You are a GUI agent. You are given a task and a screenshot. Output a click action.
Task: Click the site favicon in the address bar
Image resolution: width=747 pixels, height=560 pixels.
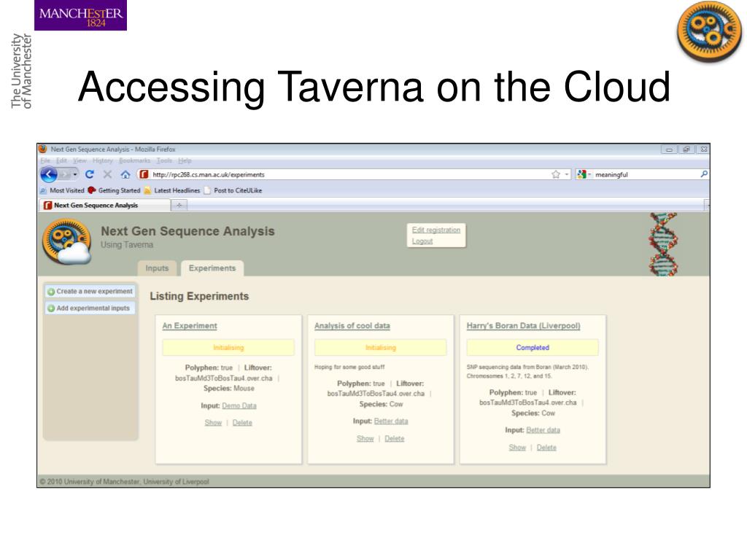pyautogui.click(x=144, y=175)
